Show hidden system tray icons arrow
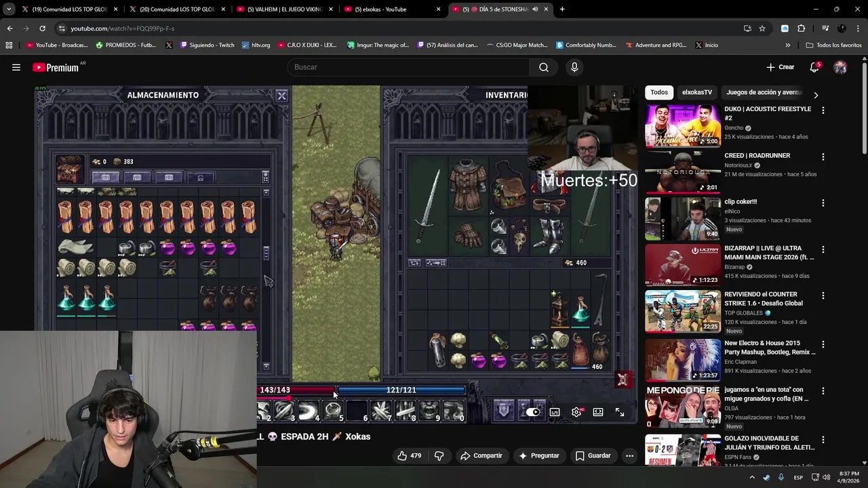Screen dimensions: 868x488 coord(752,477)
